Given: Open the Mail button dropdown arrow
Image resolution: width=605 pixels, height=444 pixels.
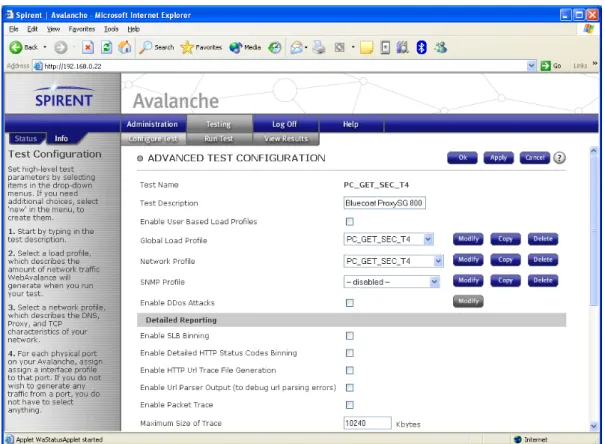Looking at the screenshot, I should pyautogui.click(x=306, y=48).
